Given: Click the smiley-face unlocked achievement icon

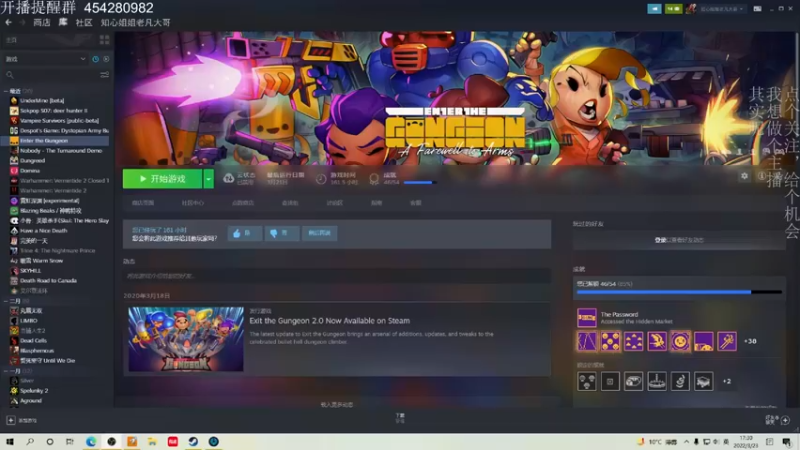Looking at the screenshot, I should click(x=680, y=341).
